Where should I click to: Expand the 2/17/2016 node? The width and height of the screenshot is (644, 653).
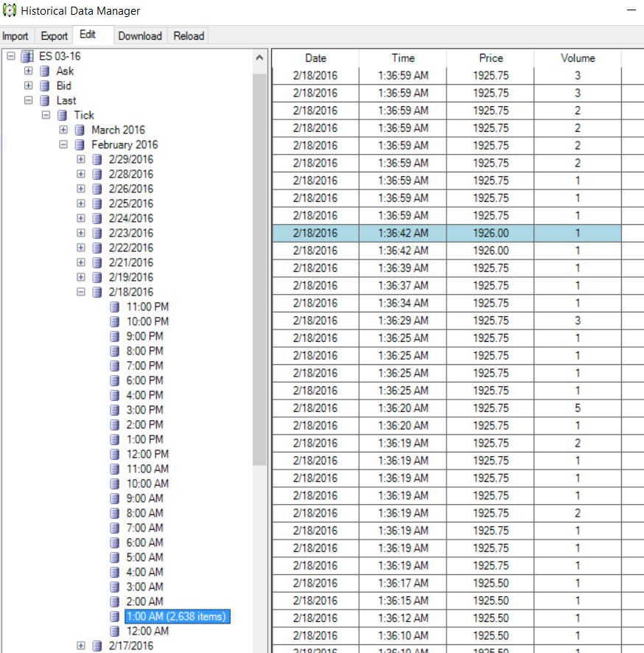point(81,646)
